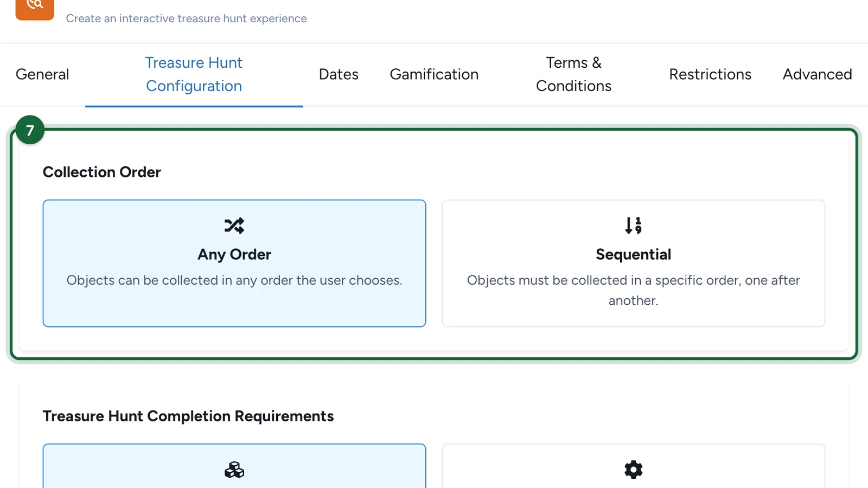The width and height of the screenshot is (868, 488).
Task: Click the stacked cubes icon card
Action: coord(234,466)
